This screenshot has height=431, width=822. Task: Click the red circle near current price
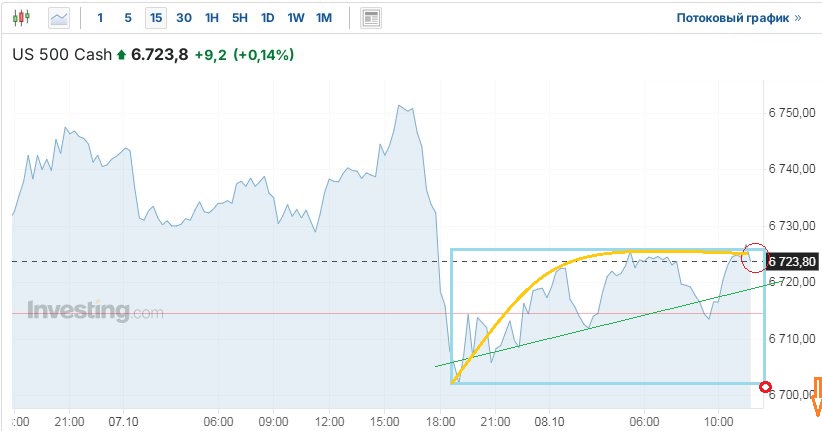[755, 256]
